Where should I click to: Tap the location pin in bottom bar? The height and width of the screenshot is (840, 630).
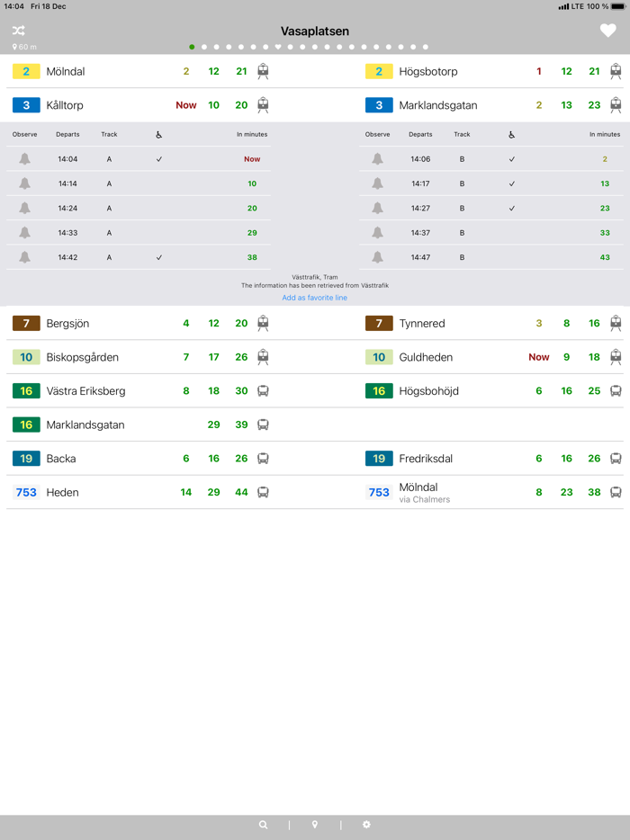[315, 825]
